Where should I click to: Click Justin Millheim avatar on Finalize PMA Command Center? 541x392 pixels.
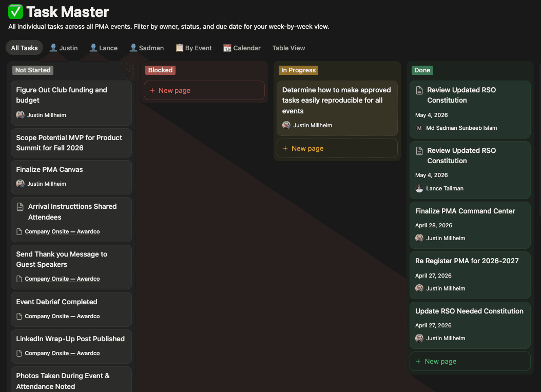pos(419,238)
